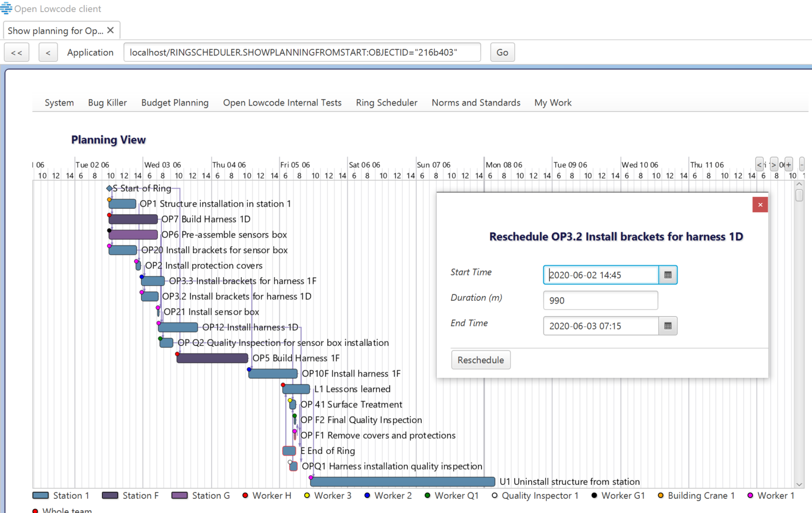The image size is (812, 513).
Task: Open the Start Time calendar picker
Action: click(x=668, y=275)
